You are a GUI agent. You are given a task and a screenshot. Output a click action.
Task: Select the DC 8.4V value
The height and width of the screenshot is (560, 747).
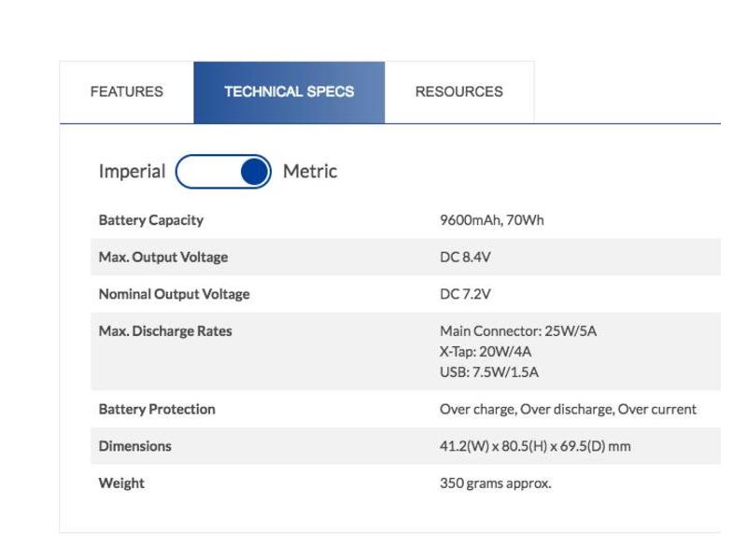(465, 258)
